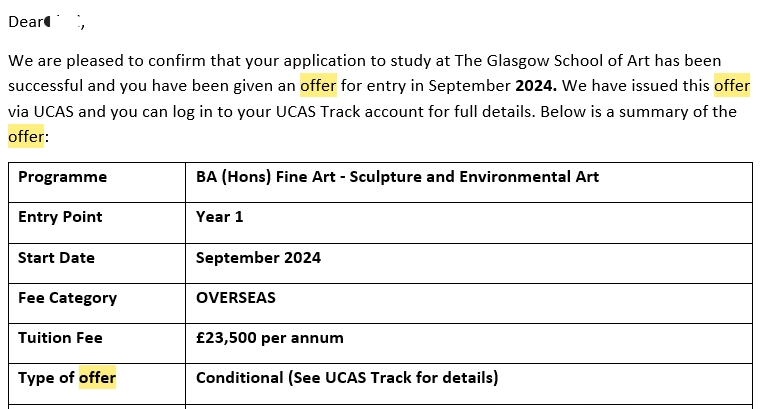Screen dimensions: 772x409
Task: Select the 'Tuition Fee' label cell
Action: tap(97, 344)
